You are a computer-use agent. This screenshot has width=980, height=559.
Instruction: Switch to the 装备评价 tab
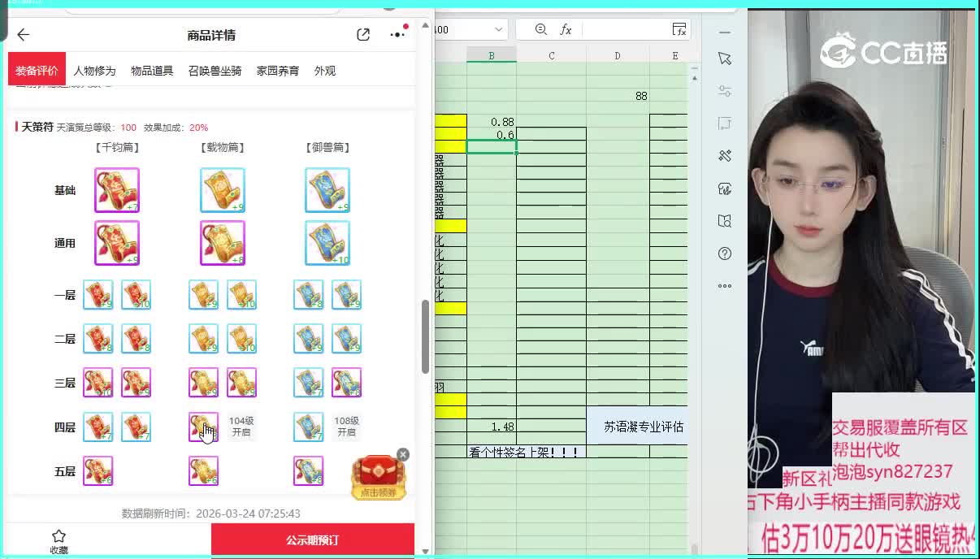[x=37, y=71]
